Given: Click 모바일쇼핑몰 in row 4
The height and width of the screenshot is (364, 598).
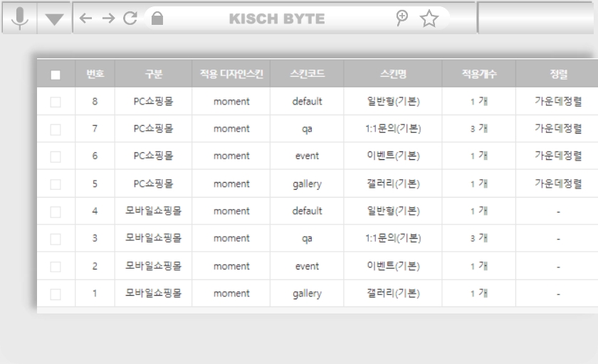Looking at the screenshot, I should click(153, 211).
